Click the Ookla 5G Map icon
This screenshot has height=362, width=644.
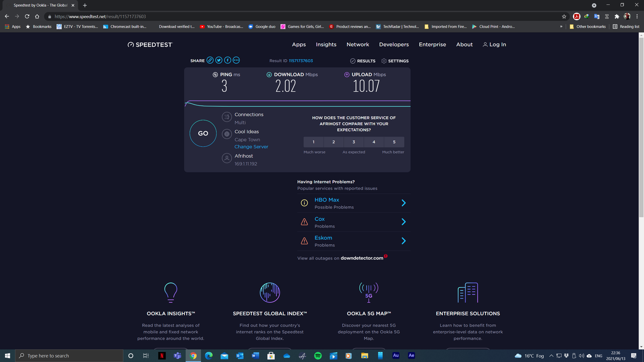pos(368,293)
